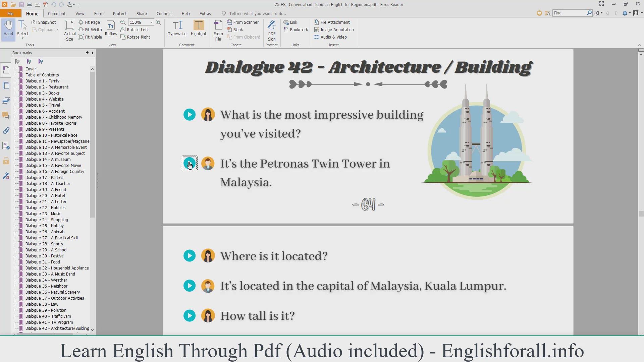Create PDF From Scanner
Viewport: 644px width, 362px height.
point(243,22)
